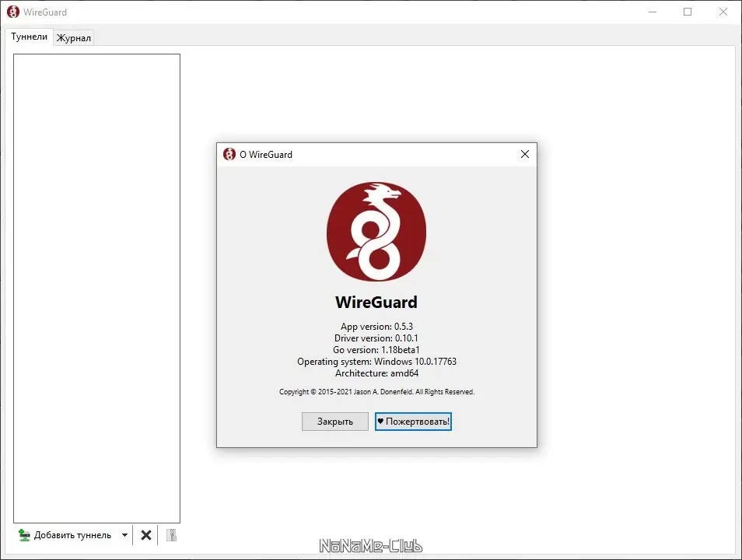Click the WireGuard icon in About dialog title
742x560 pixels.
pos(229,154)
